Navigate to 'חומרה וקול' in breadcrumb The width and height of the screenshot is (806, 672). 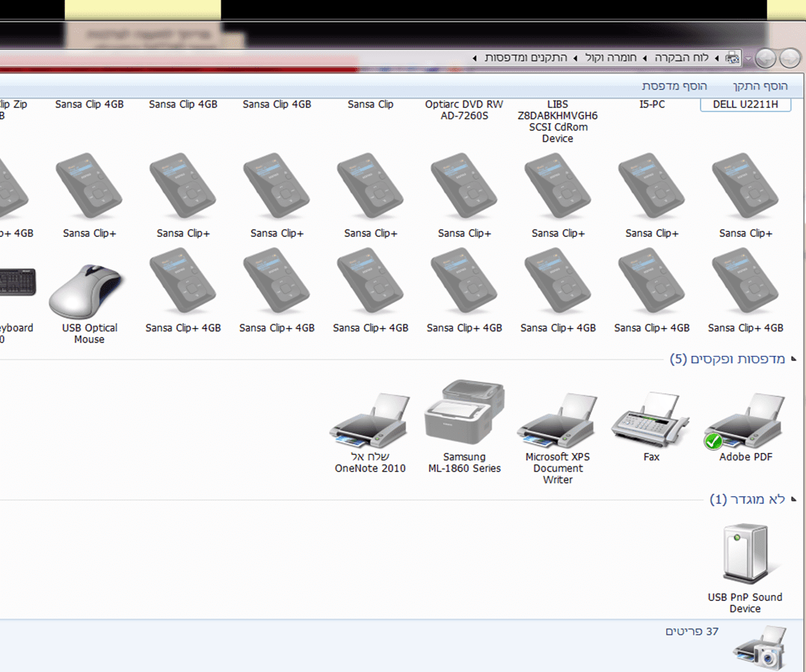tap(611, 58)
